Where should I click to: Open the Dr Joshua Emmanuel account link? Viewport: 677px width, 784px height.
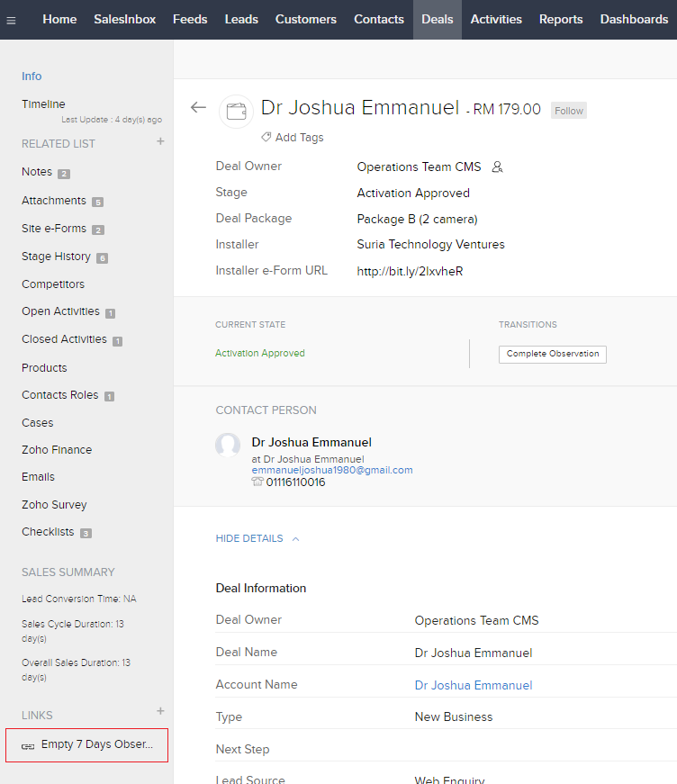click(473, 685)
